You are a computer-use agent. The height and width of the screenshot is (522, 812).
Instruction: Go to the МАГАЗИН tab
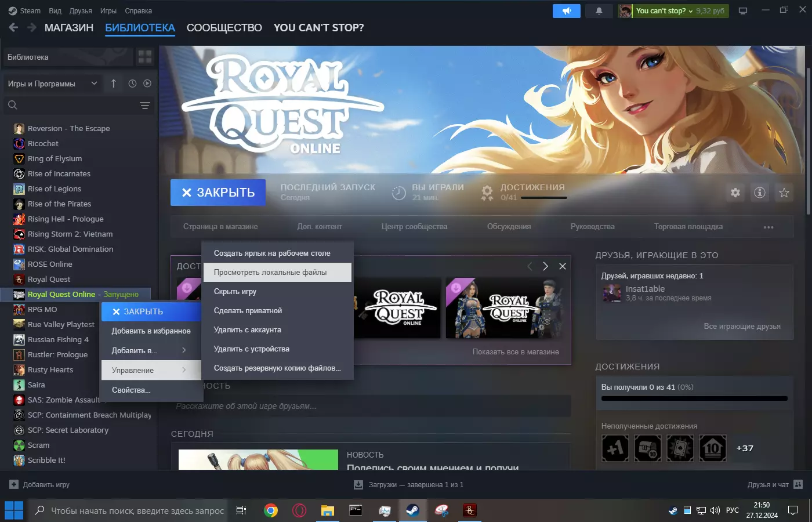tap(69, 27)
